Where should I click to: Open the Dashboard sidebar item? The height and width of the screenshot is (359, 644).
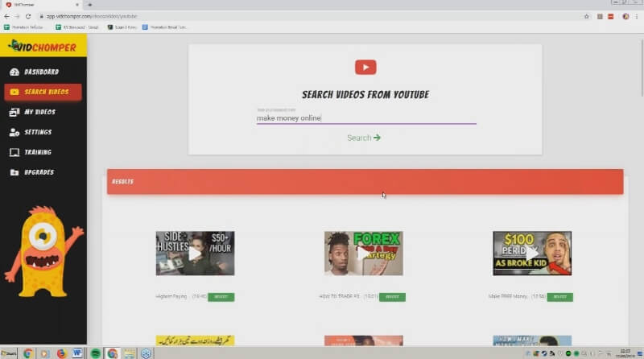[43, 72]
